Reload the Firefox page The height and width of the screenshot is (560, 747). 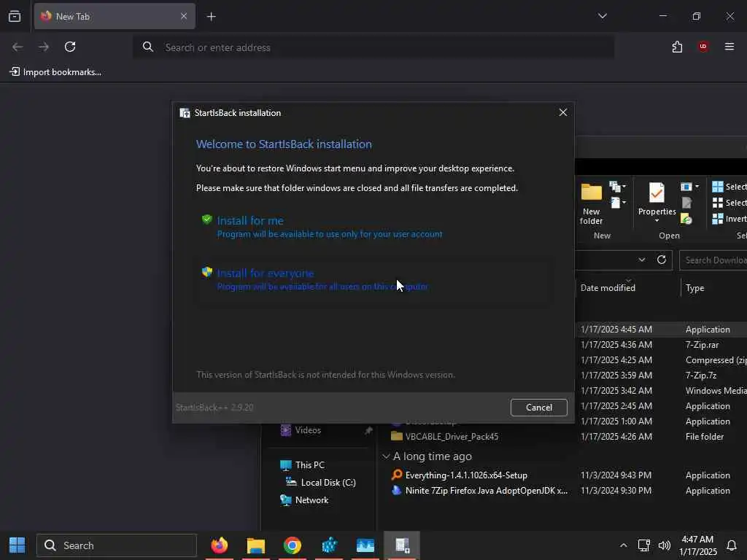point(70,47)
